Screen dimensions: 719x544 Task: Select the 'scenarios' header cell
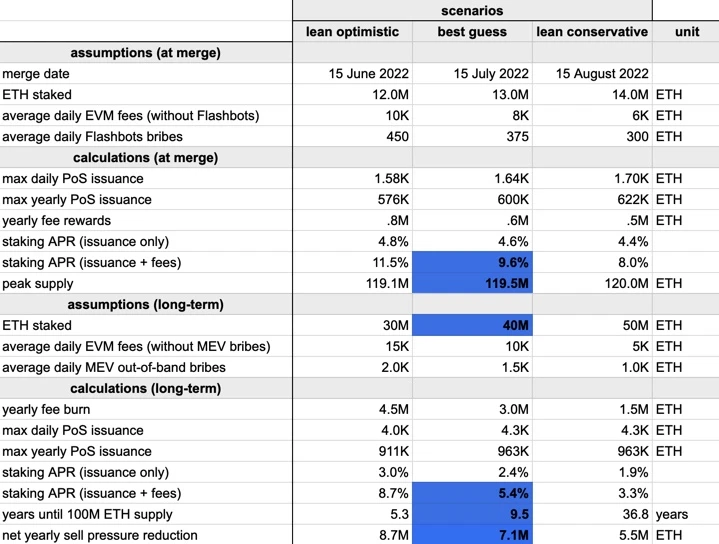tap(472, 10)
